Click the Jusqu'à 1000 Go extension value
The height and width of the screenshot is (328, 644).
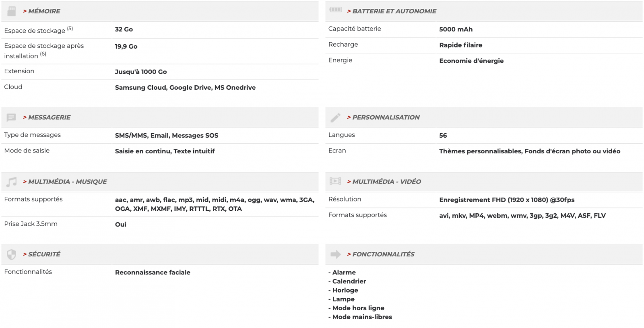pos(141,72)
